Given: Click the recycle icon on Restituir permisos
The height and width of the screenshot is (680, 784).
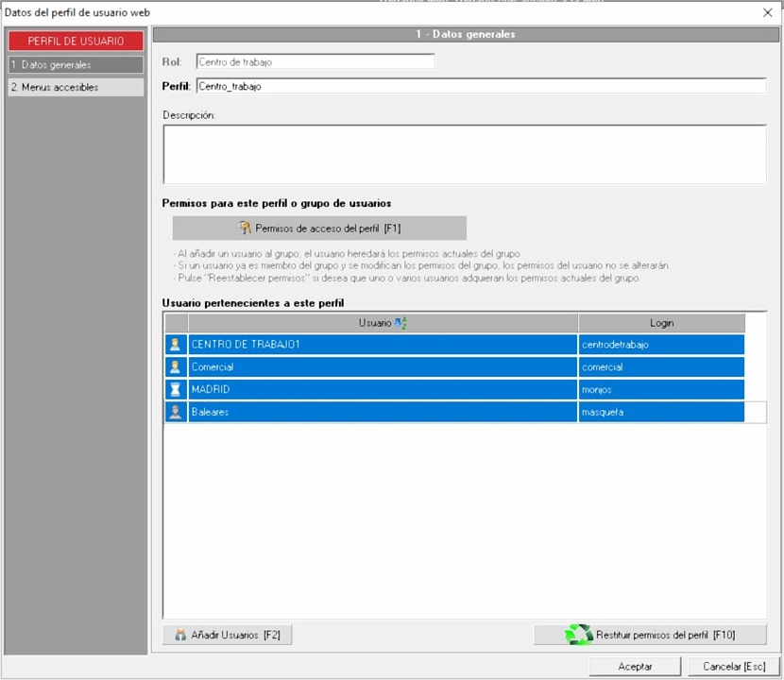Looking at the screenshot, I should (578, 635).
